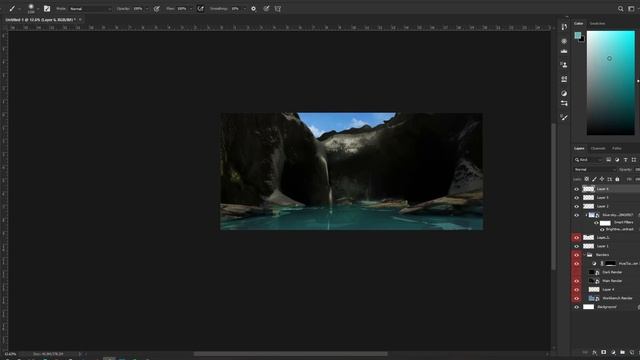Viewport: 640px width, 360px height.
Task: Hide the Workbench Render layer
Action: (576, 298)
